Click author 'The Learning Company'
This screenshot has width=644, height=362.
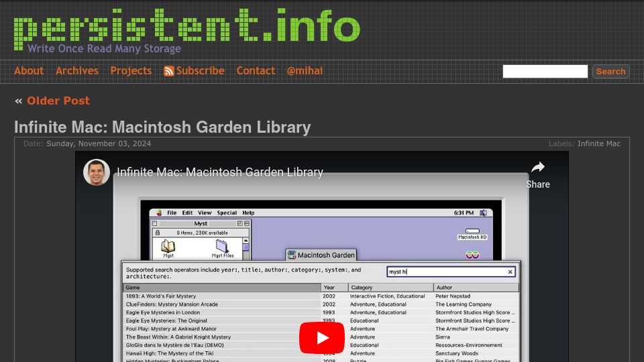coord(464,304)
